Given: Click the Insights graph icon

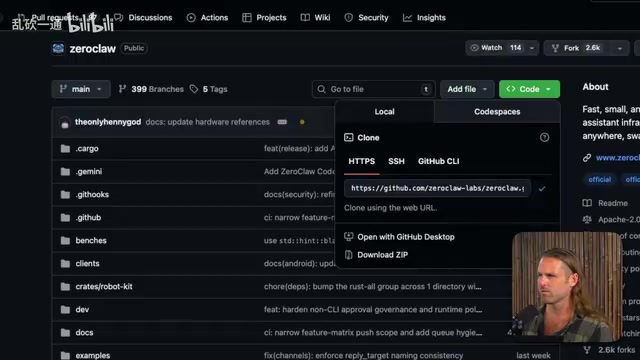Looking at the screenshot, I should point(407,18).
